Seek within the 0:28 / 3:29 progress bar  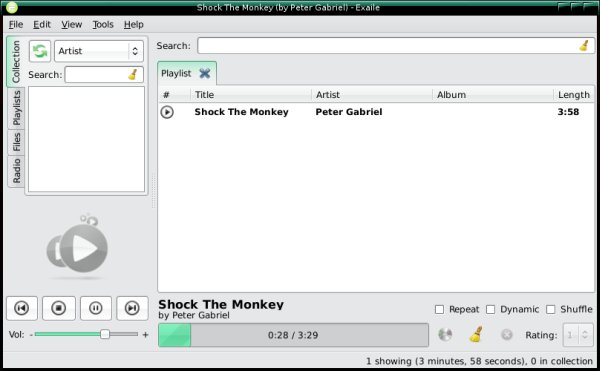click(x=293, y=335)
